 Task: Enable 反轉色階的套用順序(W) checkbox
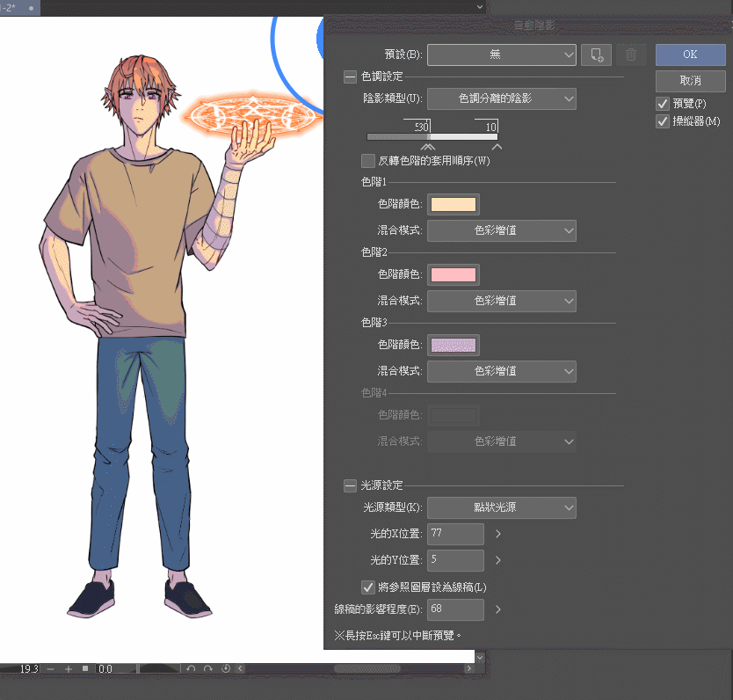pos(368,161)
